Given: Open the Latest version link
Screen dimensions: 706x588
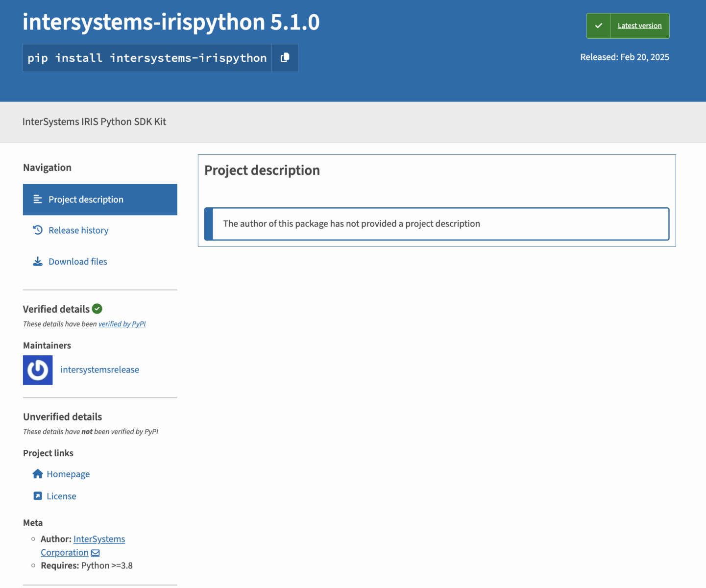Looking at the screenshot, I should click(x=639, y=26).
